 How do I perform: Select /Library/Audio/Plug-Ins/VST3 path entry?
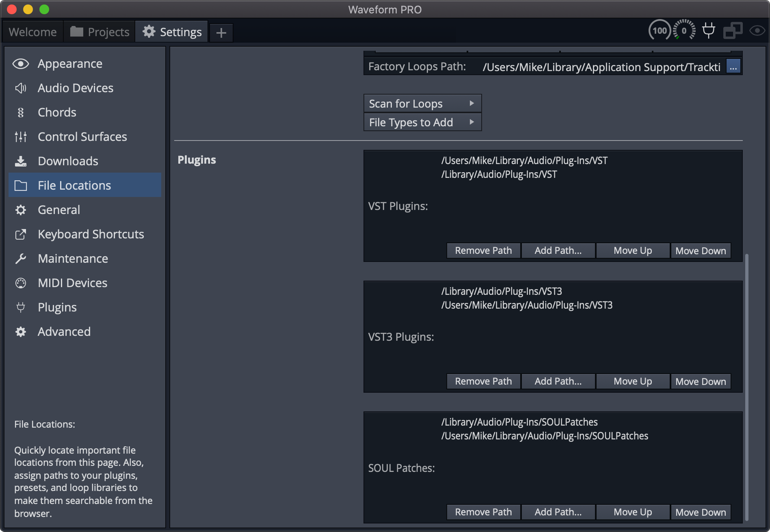click(x=502, y=291)
